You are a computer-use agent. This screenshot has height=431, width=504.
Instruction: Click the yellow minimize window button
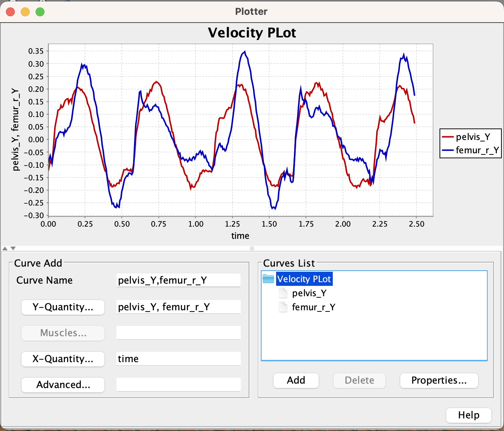[25, 12]
